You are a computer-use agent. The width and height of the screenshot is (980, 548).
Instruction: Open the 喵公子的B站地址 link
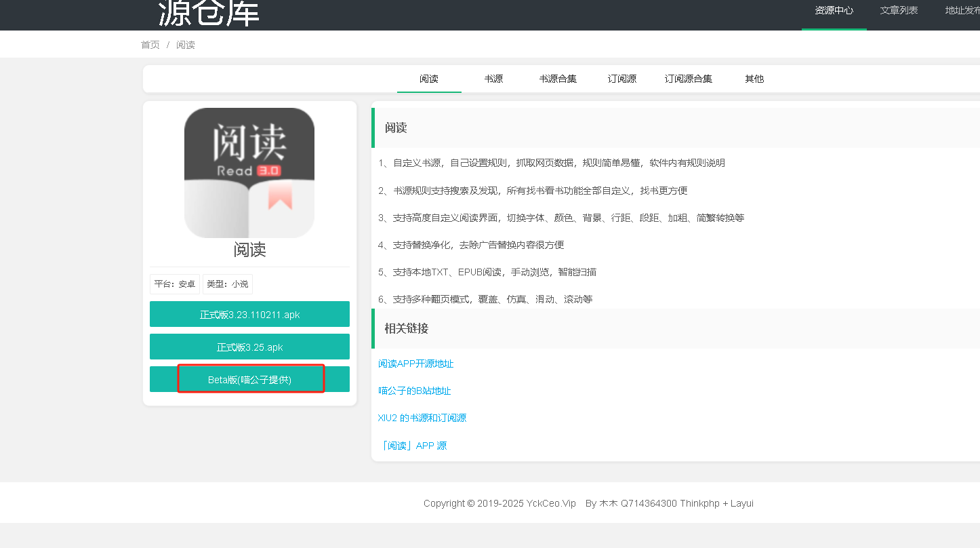(x=415, y=391)
